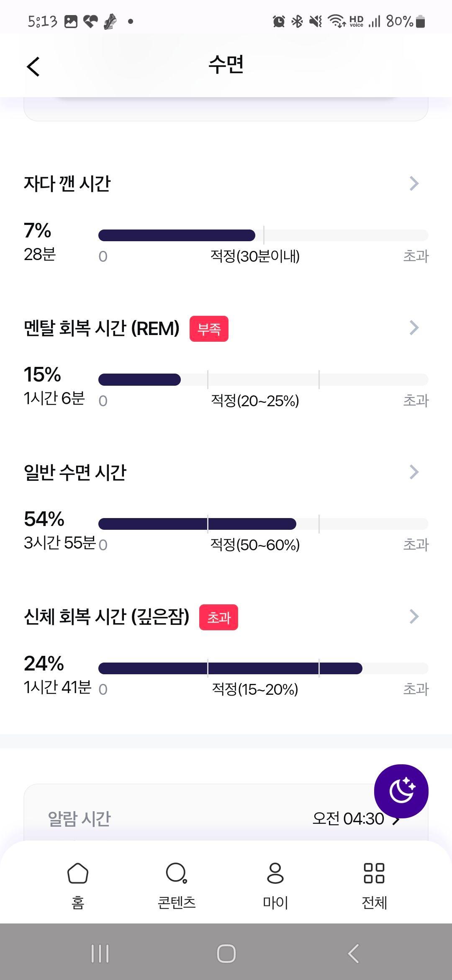Expand 신체 회복 시간 (깊은잠) chevron
Screen dimensions: 452x980
[414, 616]
